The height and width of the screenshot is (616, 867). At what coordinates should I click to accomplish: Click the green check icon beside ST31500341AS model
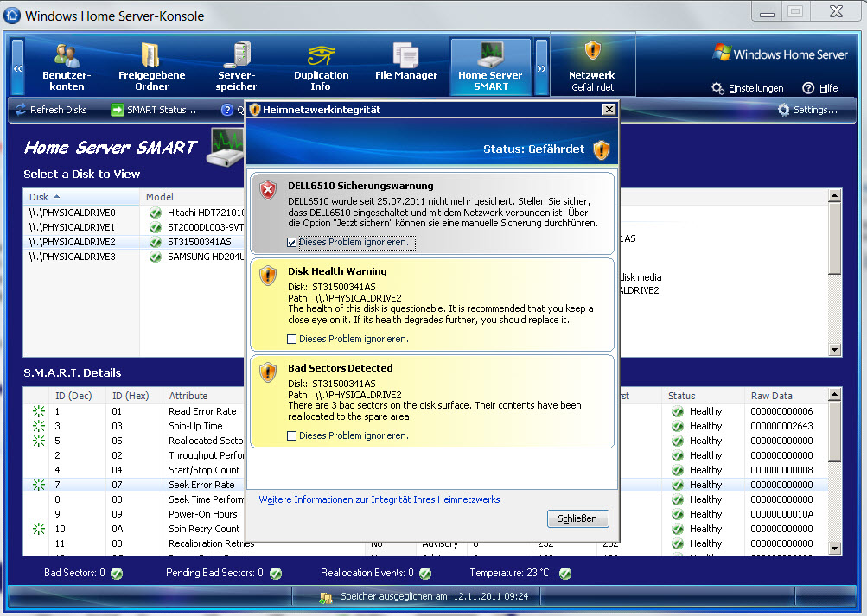coord(156,242)
